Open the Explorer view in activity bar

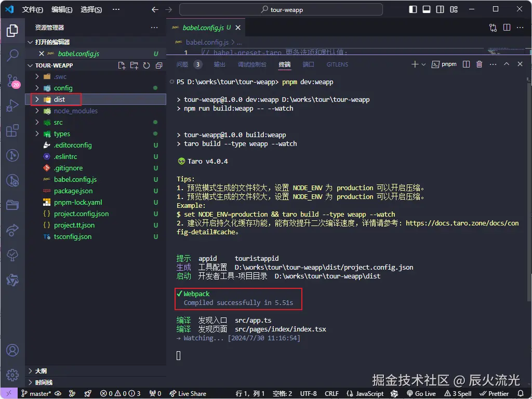pyautogui.click(x=12, y=31)
